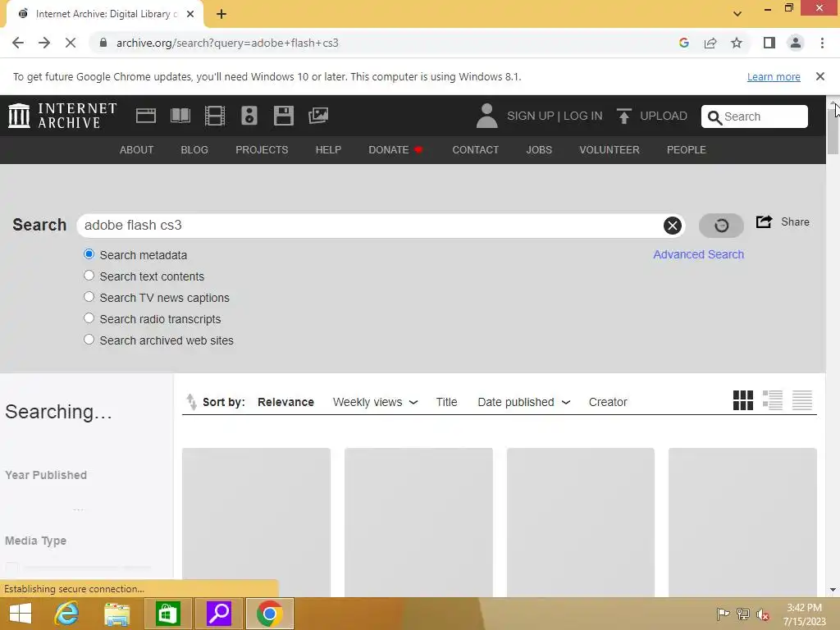
Task: Open Chrome profile menu
Action: pyautogui.click(x=796, y=43)
